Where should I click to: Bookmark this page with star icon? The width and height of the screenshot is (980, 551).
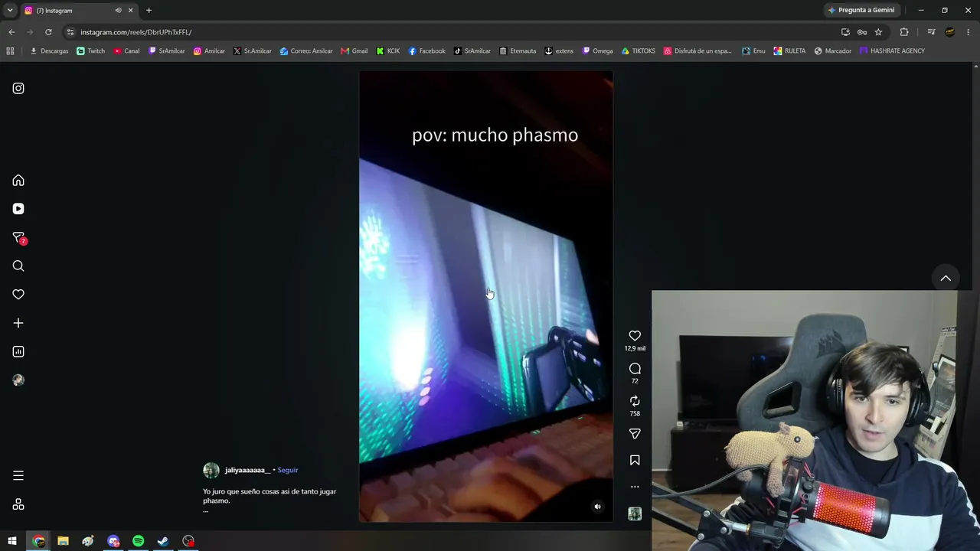pyautogui.click(x=878, y=32)
